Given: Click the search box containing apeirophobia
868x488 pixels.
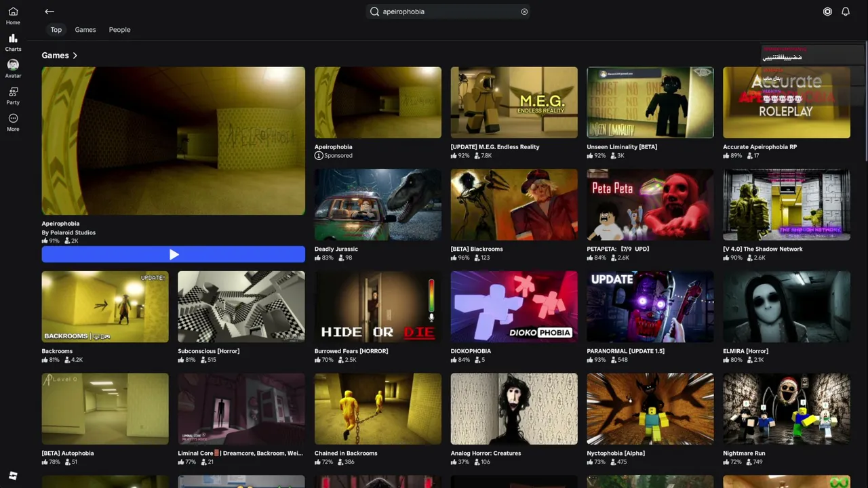Looking at the screenshot, I should click(x=449, y=12).
